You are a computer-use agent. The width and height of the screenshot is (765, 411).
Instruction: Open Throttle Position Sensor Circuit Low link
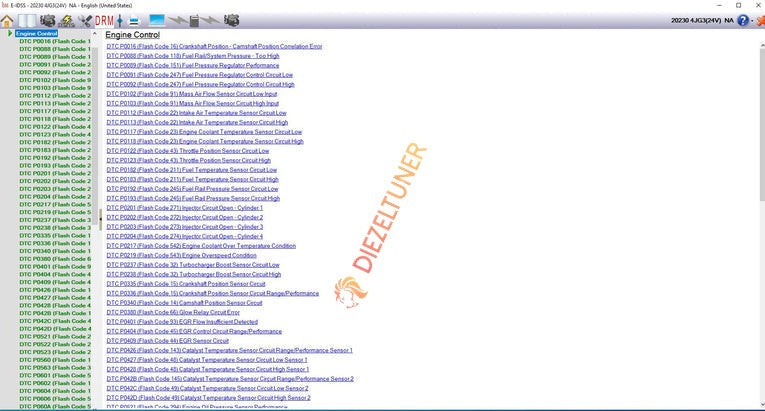(x=188, y=151)
